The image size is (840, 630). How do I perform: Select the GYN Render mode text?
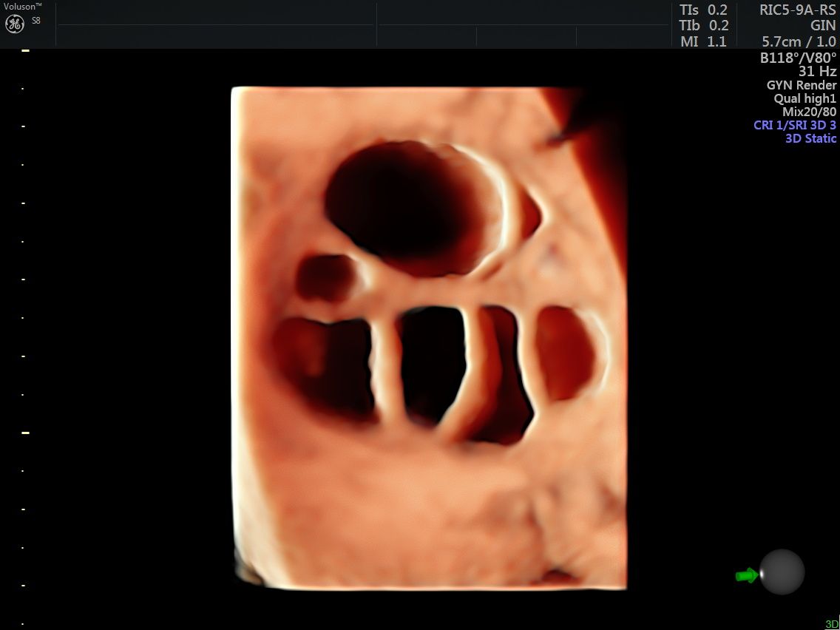coord(802,85)
